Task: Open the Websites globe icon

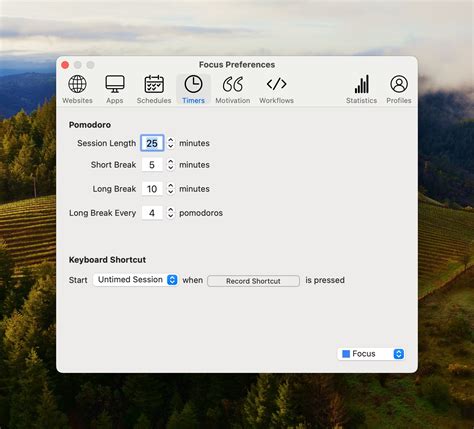Action: click(77, 84)
